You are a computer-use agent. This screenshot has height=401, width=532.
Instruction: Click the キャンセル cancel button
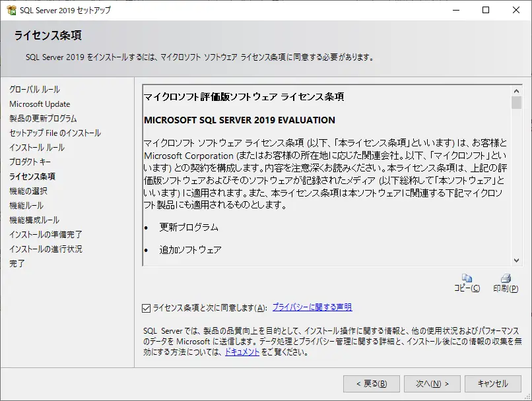tap(493, 384)
